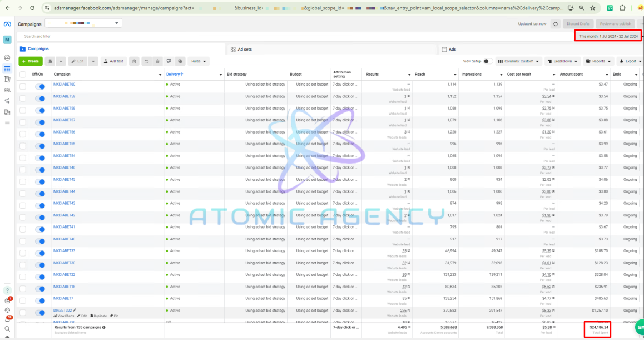
Task: Click the Meta logo icon
Action: pyautogui.click(x=7, y=24)
